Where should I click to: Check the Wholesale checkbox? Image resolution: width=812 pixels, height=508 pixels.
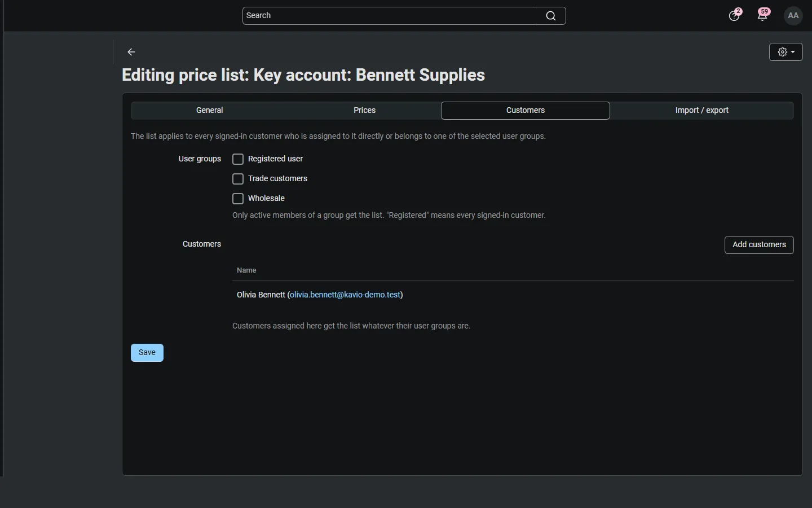pyautogui.click(x=238, y=199)
